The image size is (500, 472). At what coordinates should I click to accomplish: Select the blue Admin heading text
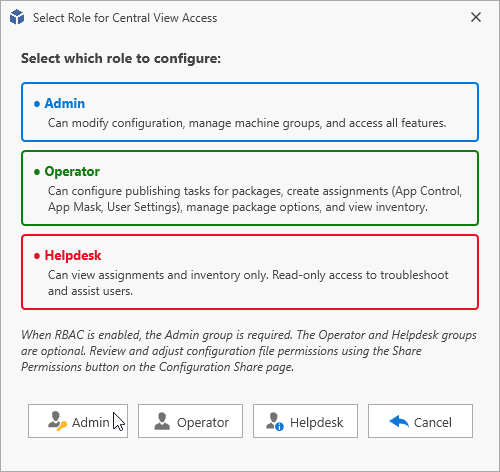[65, 103]
